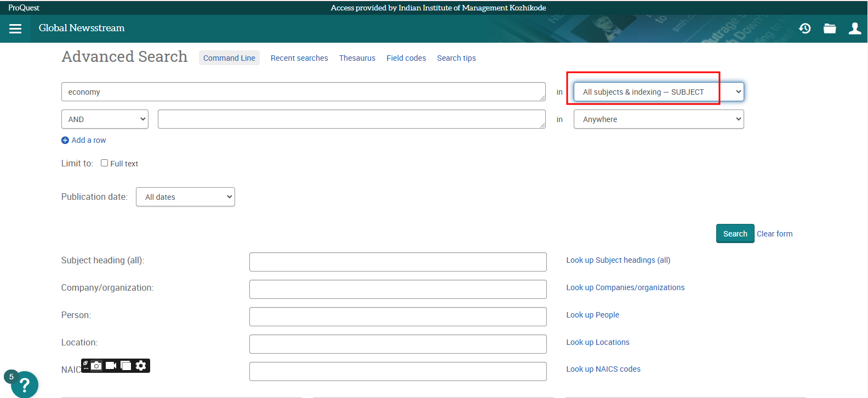
Task: Open the Thesaurus tab
Action: click(357, 58)
